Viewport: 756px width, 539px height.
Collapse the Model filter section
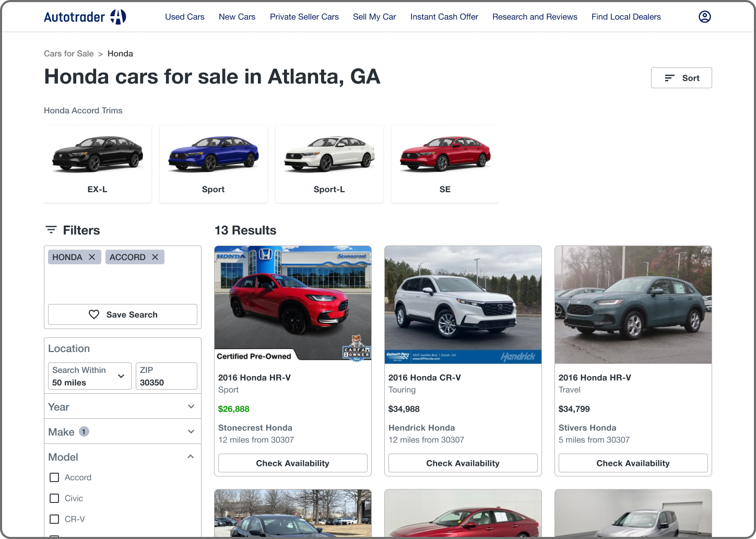[x=191, y=457]
